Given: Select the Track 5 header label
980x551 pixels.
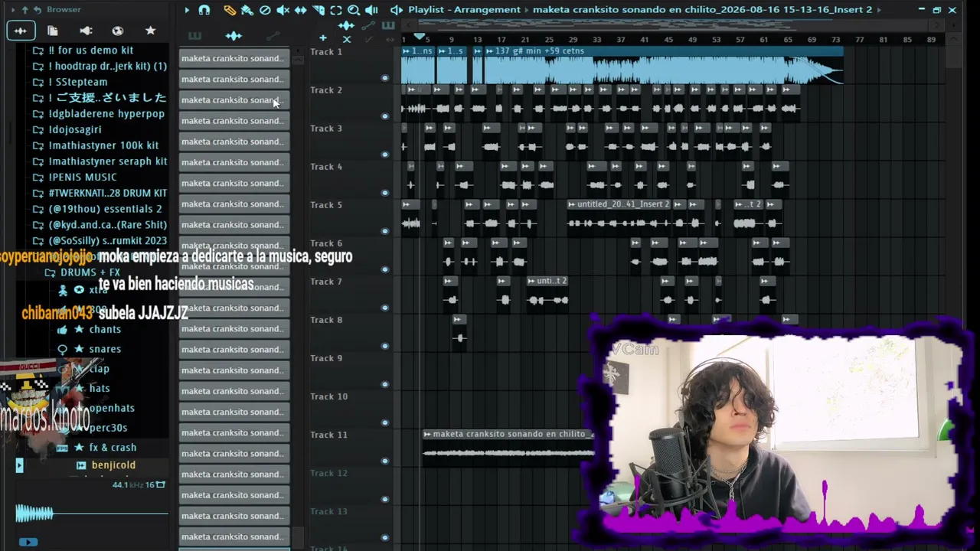Looking at the screenshot, I should [326, 205].
